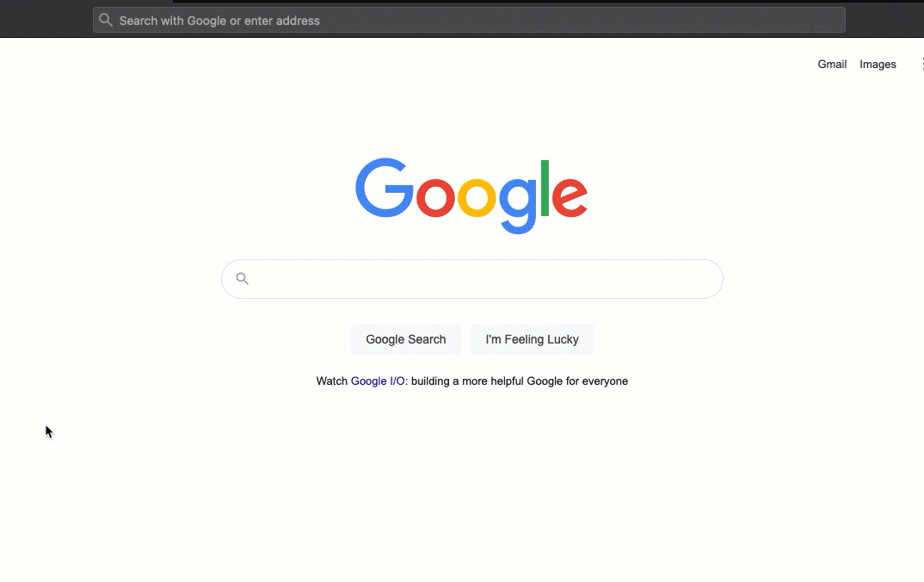This screenshot has height=582, width=924.
Task: Click the word "Watch" in the promo line
Action: point(332,381)
